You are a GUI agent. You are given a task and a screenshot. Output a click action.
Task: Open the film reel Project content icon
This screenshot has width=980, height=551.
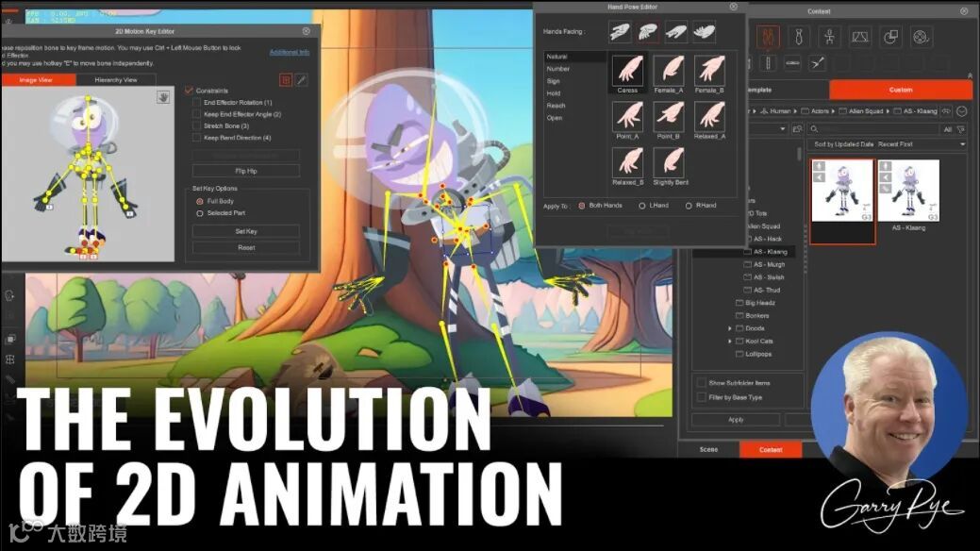(x=922, y=37)
